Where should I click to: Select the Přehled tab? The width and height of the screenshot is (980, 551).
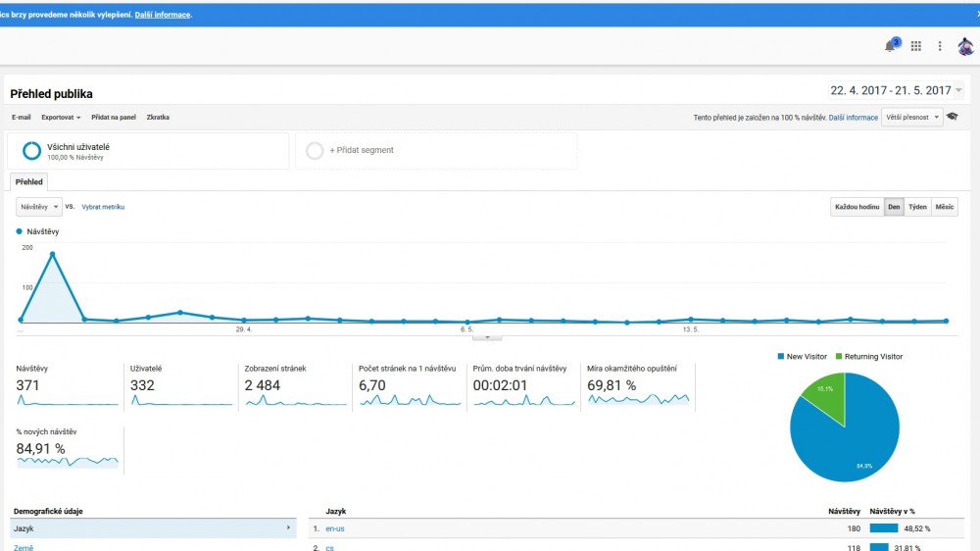click(28, 182)
